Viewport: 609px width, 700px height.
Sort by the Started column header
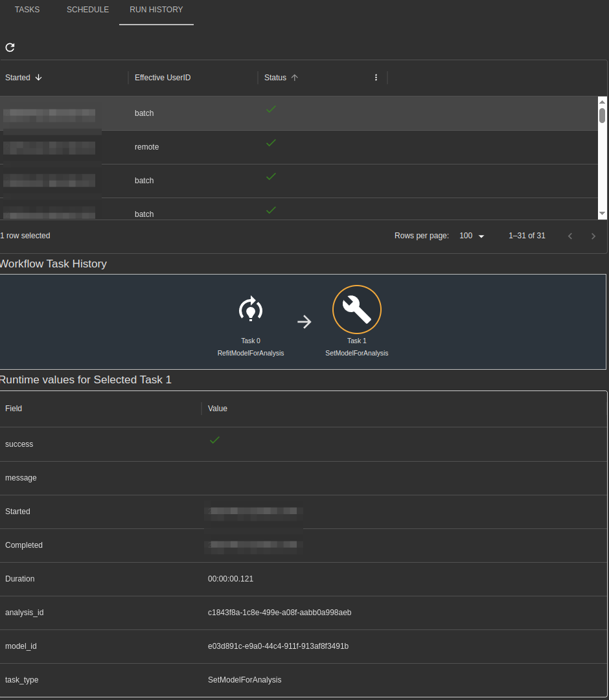pyautogui.click(x=18, y=78)
